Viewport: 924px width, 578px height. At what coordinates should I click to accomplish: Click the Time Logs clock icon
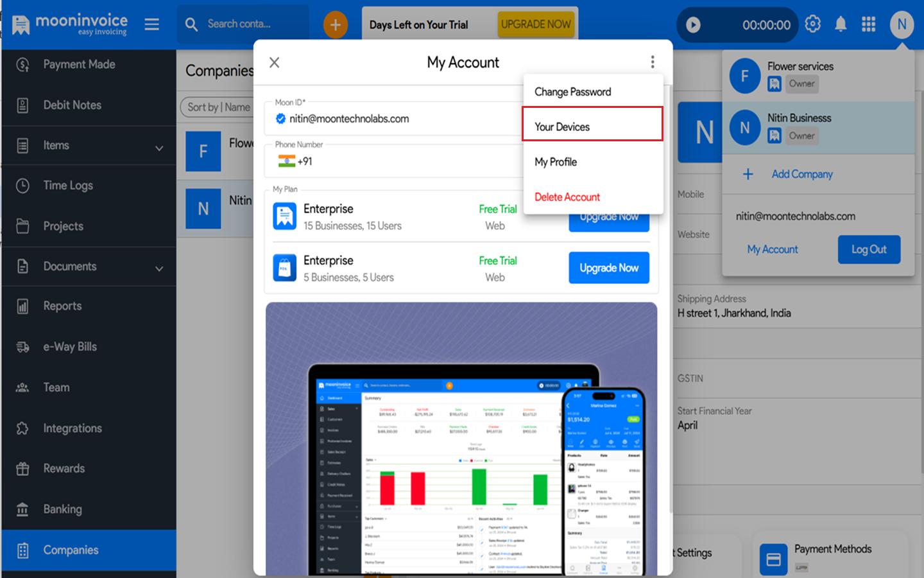pyautogui.click(x=22, y=186)
